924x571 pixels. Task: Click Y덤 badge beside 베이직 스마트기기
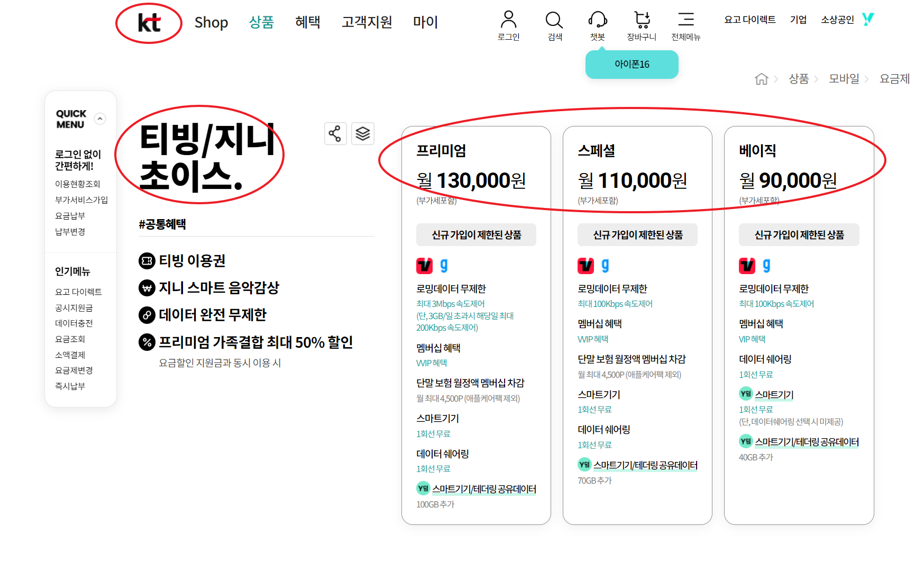(x=746, y=394)
